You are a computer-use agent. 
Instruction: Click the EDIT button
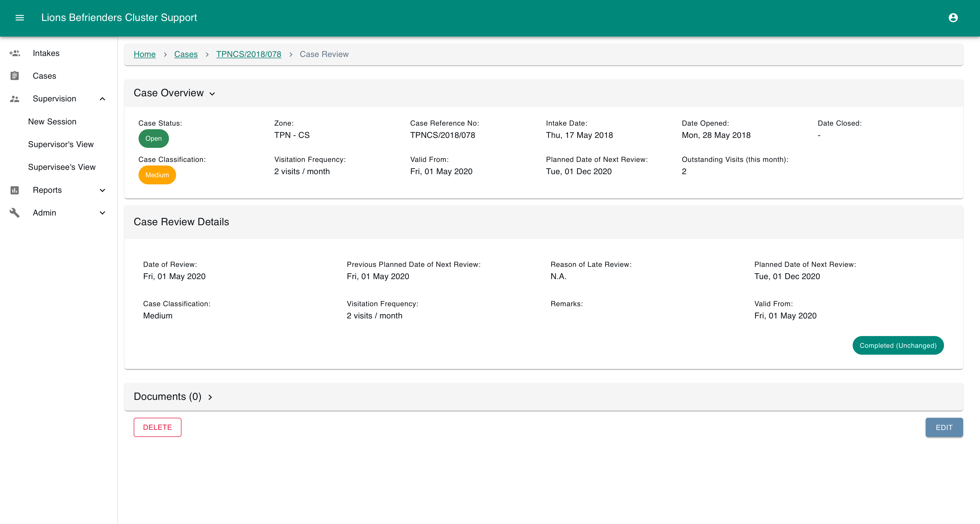click(x=944, y=427)
